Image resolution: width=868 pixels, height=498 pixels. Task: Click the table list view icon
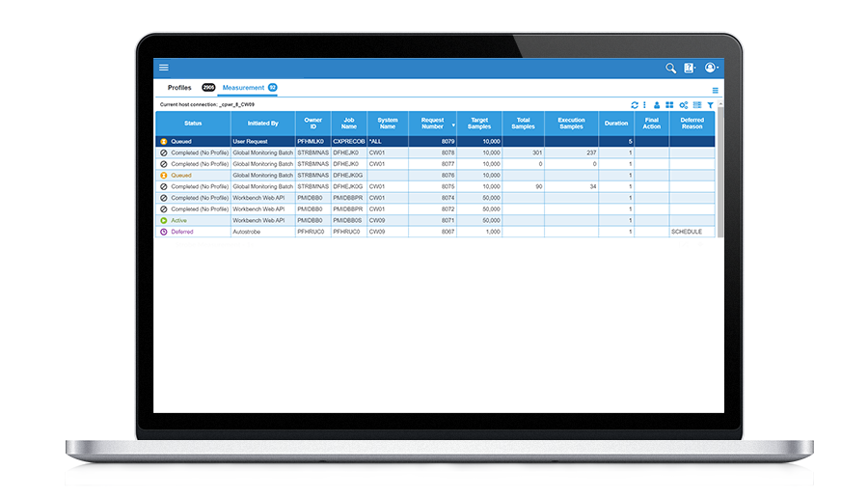click(697, 104)
